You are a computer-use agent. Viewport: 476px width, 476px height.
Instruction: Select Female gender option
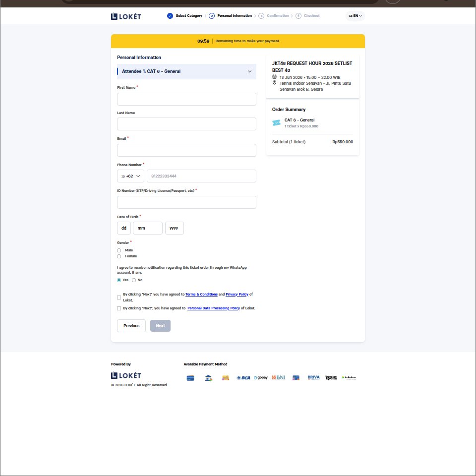click(119, 256)
